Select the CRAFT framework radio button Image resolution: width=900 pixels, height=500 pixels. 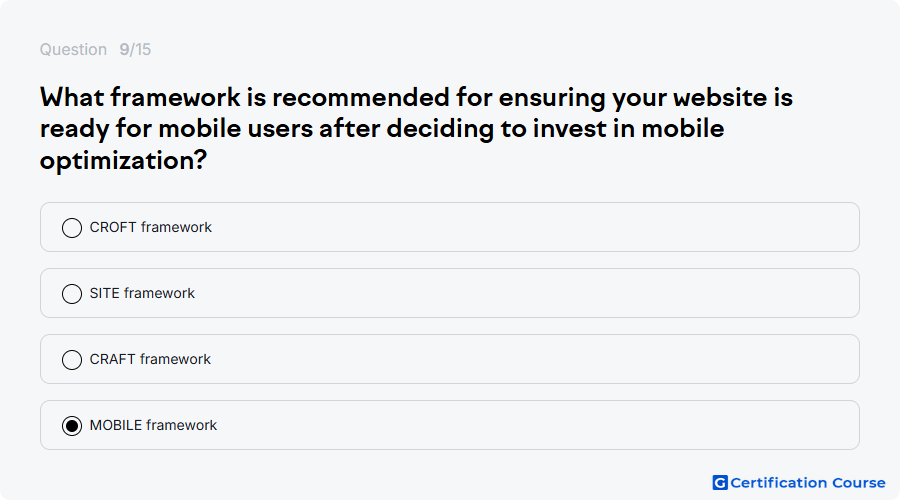72,360
